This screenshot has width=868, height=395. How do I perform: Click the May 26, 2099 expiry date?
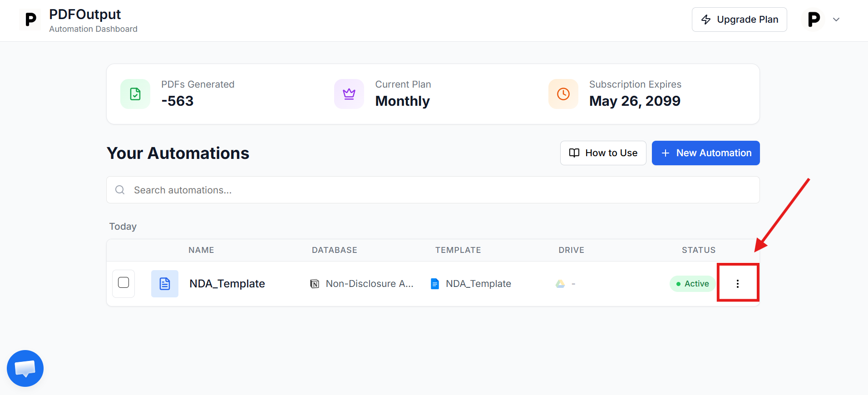coord(635,101)
